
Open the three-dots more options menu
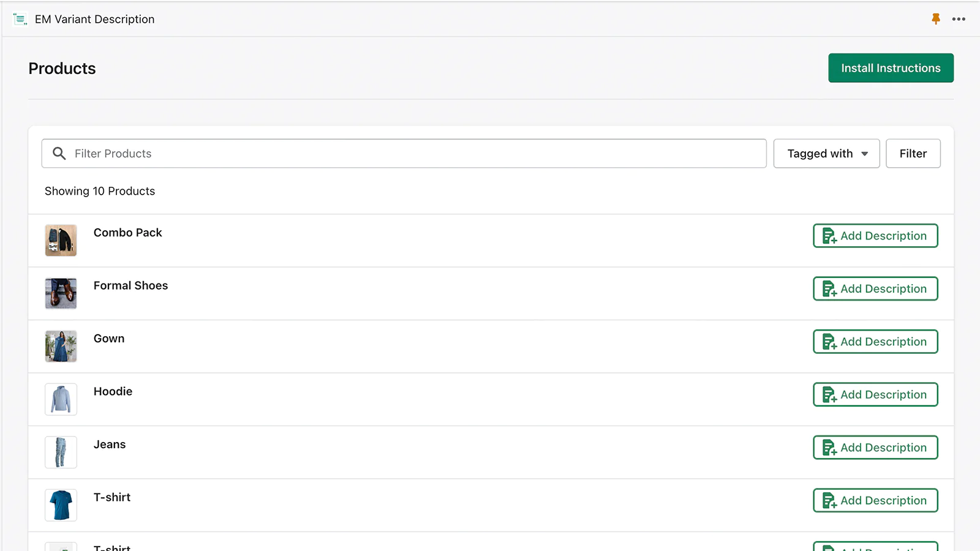959,19
